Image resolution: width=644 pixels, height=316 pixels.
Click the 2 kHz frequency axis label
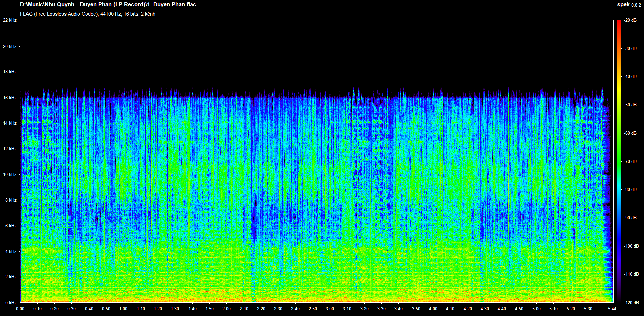11,277
